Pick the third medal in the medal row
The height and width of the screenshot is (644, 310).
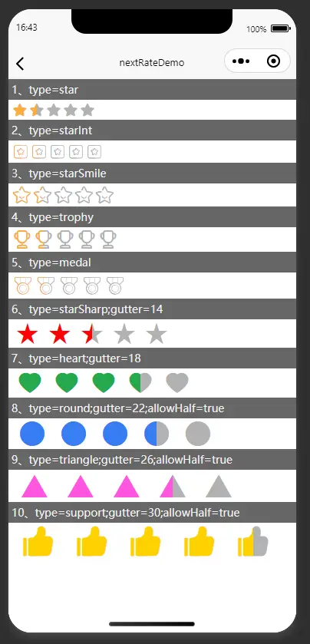pos(69,286)
